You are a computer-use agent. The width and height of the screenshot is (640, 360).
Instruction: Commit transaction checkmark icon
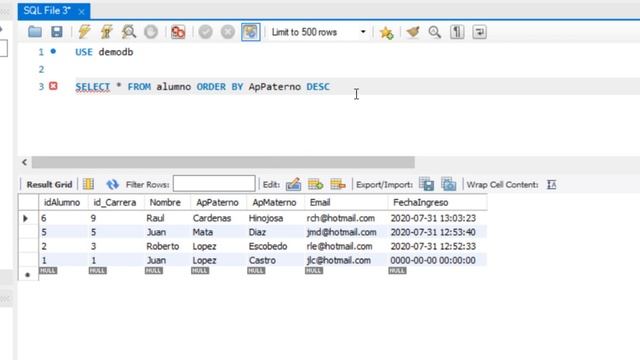pos(205,32)
